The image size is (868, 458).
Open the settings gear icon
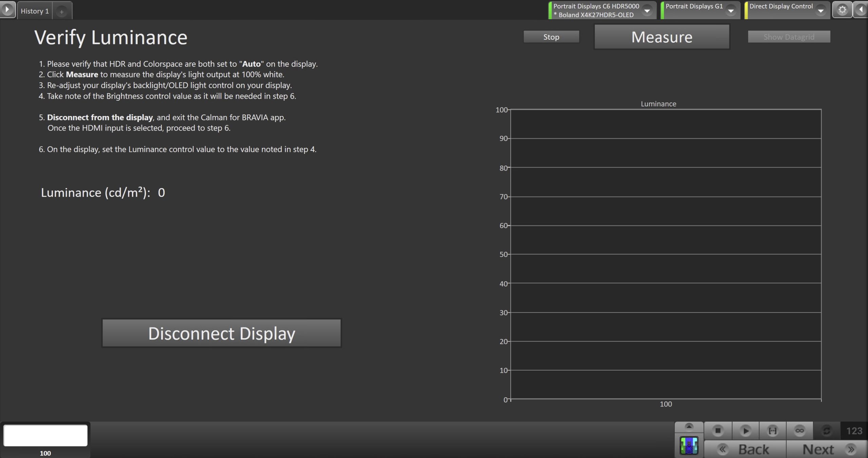tap(842, 10)
